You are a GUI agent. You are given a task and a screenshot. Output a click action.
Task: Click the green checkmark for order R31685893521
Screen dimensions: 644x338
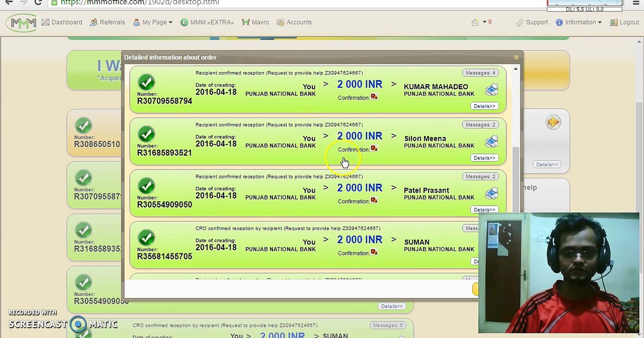pos(147,134)
